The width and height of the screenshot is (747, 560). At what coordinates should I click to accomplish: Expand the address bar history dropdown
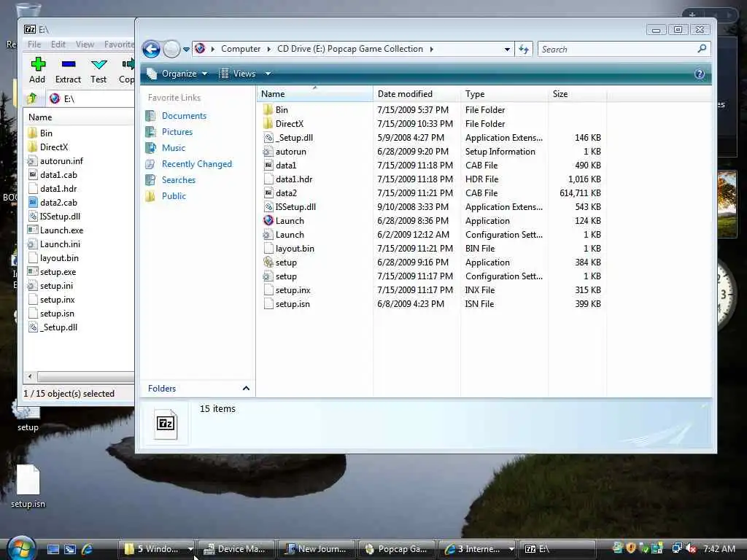[x=507, y=49]
